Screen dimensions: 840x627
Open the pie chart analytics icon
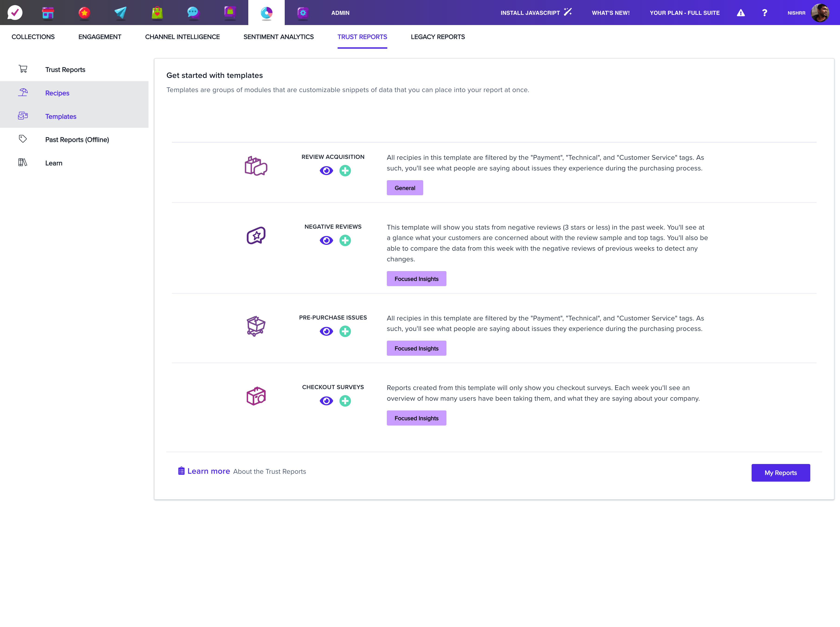tap(267, 13)
